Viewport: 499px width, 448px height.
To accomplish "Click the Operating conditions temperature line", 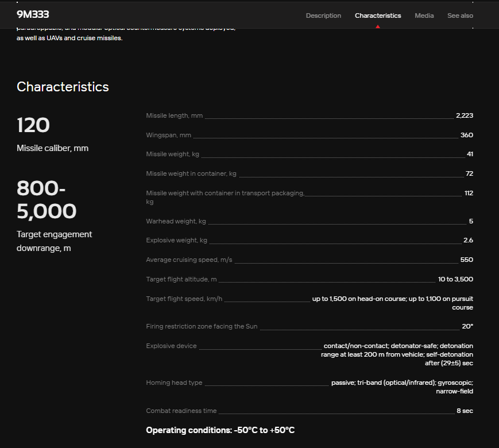I will 221,431.
